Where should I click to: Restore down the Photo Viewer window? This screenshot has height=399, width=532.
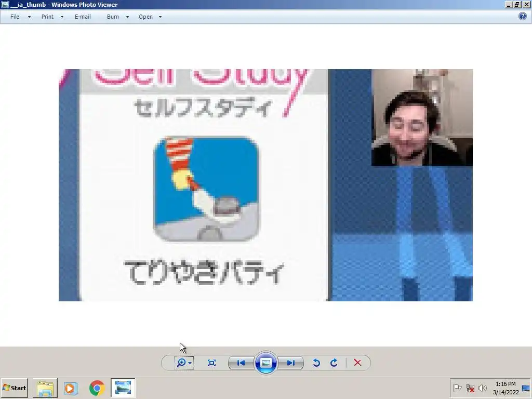point(517,4)
